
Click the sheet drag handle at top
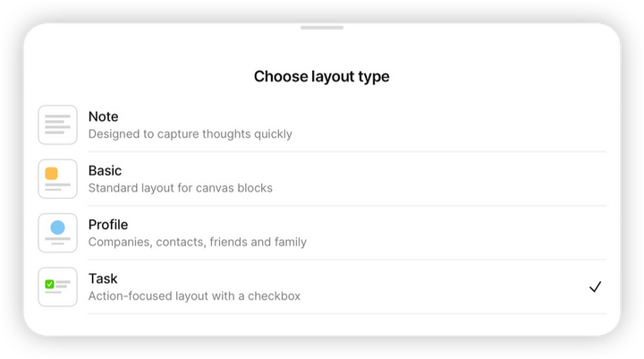322,28
